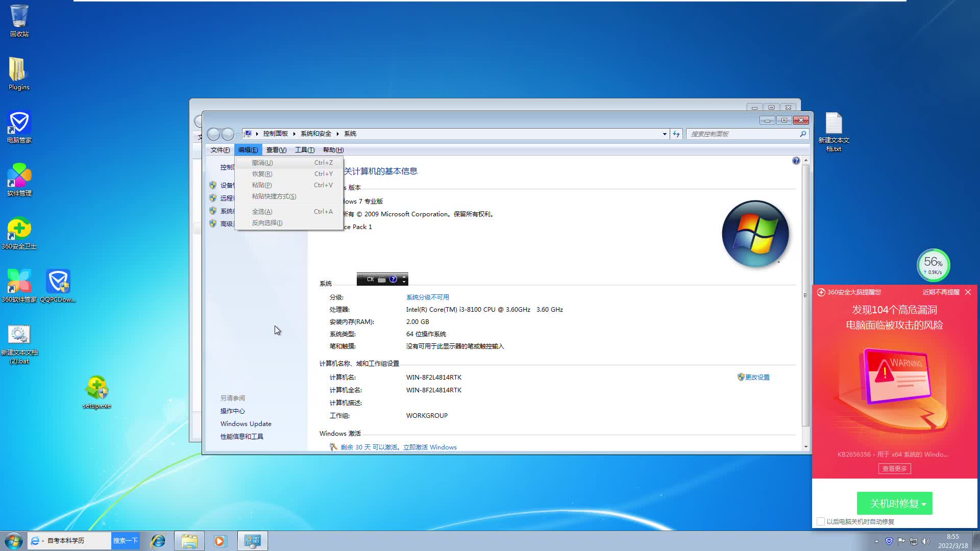Show hidden tray icons with the up arrow
980x551 pixels.
pos(877,541)
